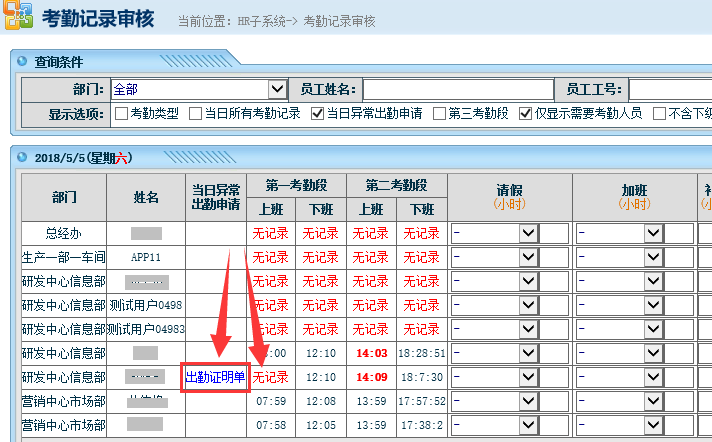The image size is (712, 442).
Task: Expand 请假 dropdown in the 总经办 row
Action: [529, 233]
